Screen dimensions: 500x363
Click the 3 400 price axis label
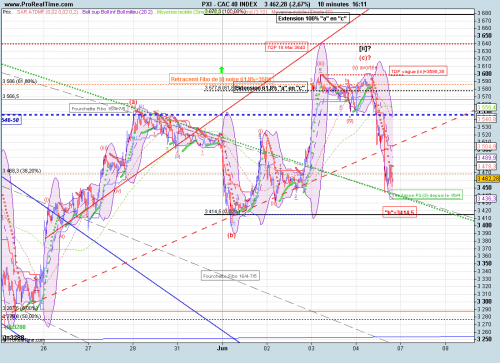tap(484, 225)
